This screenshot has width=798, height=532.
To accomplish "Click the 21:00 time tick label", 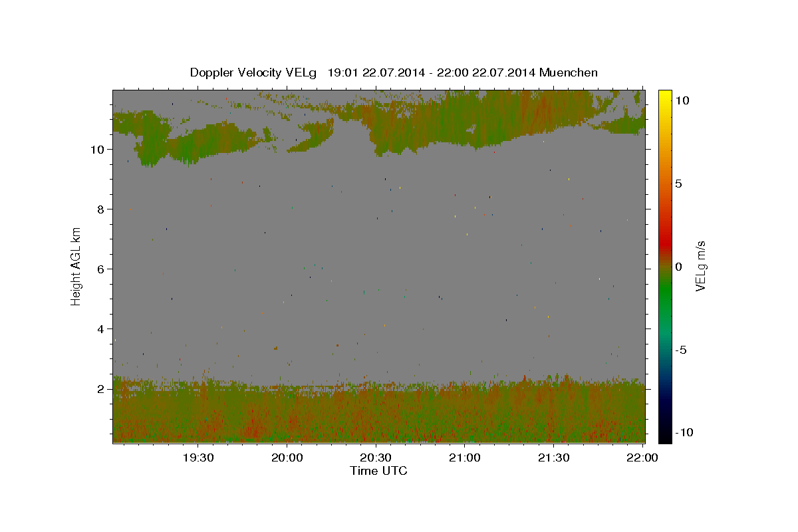I will pyautogui.click(x=465, y=458).
